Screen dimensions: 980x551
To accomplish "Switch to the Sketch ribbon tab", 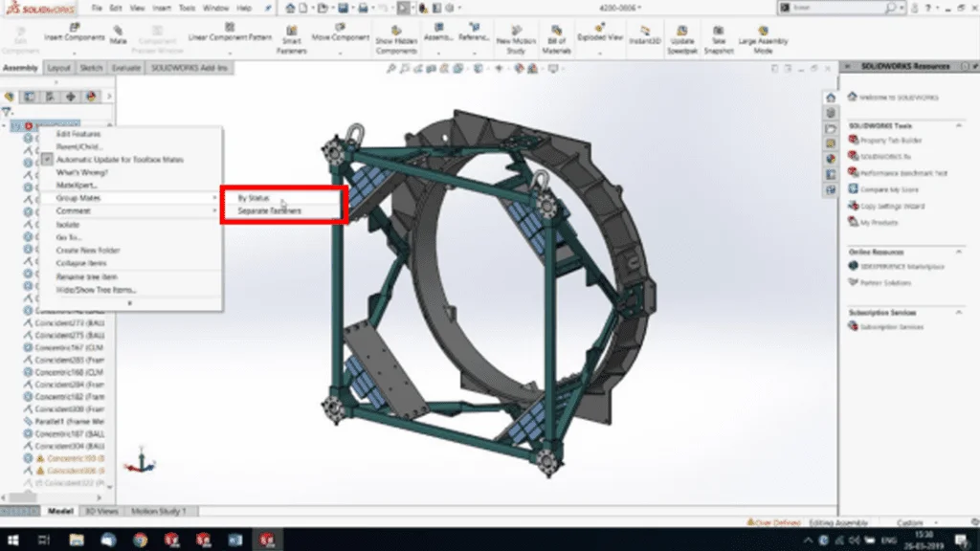I will click(x=91, y=68).
